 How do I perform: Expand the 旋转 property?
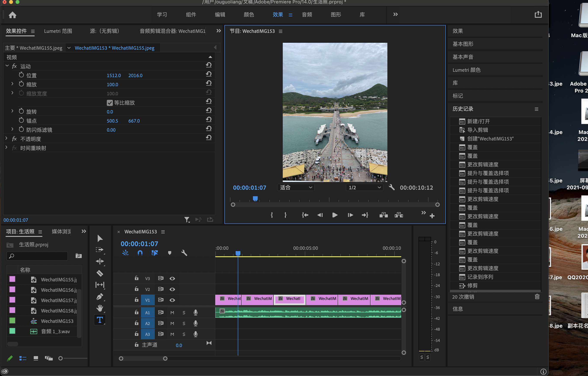pos(12,111)
